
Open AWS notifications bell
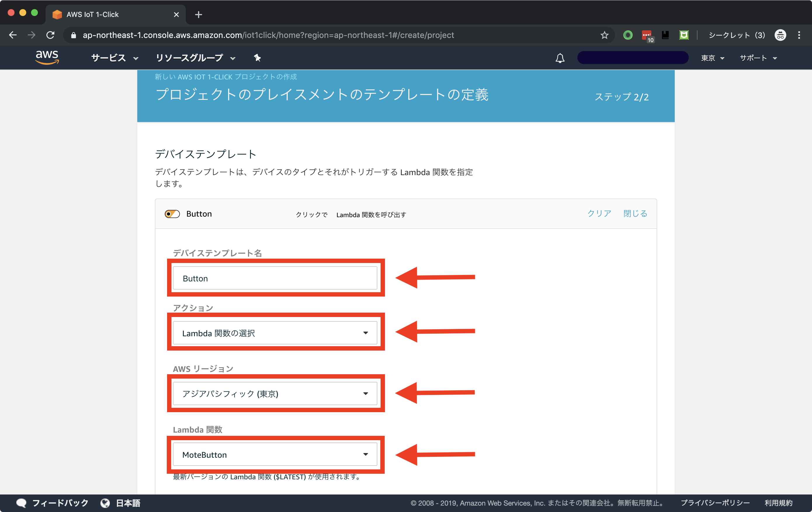click(x=560, y=58)
